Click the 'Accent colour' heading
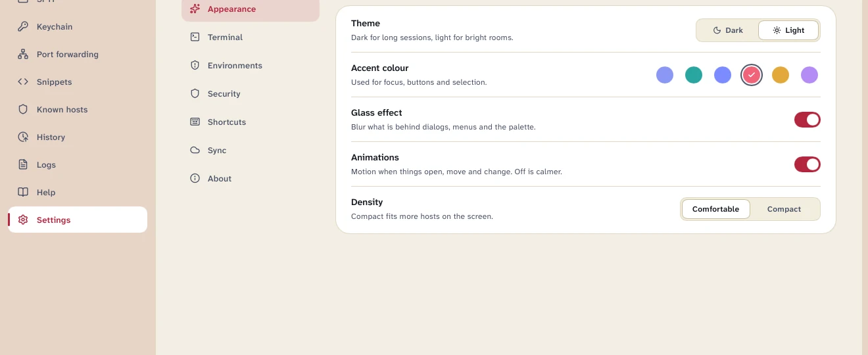868x355 pixels. point(379,68)
